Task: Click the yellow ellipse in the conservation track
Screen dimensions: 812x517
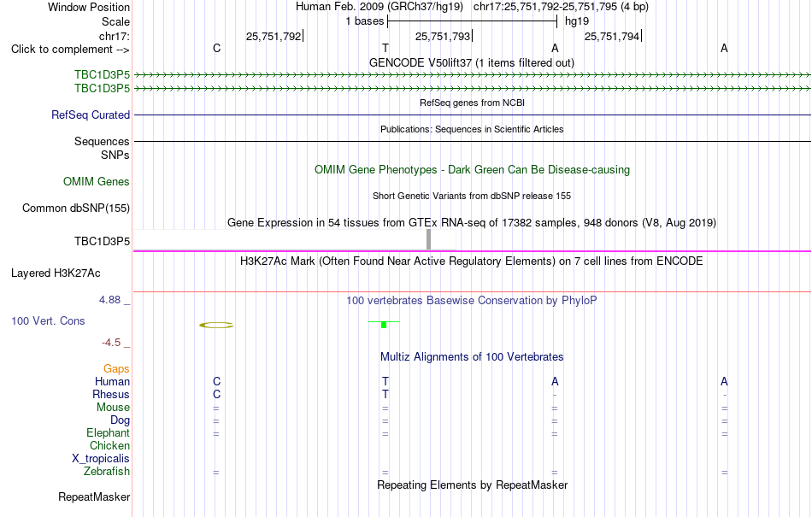Action: click(x=216, y=325)
